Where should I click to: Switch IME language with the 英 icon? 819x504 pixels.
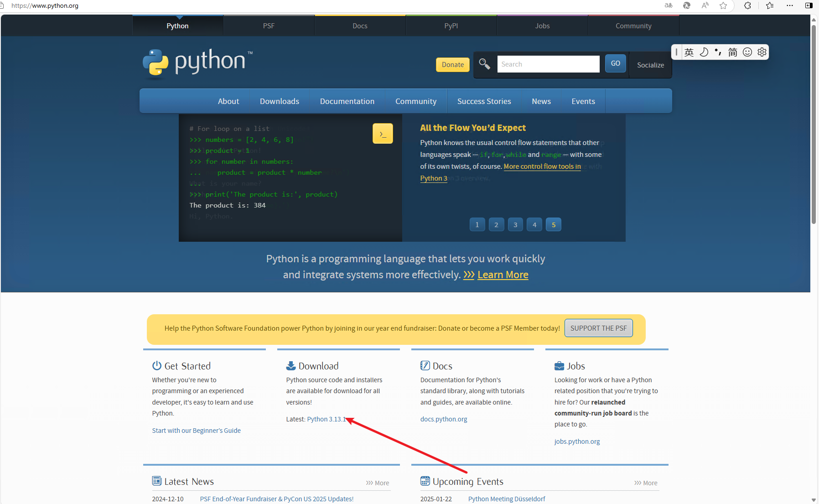[x=689, y=52]
